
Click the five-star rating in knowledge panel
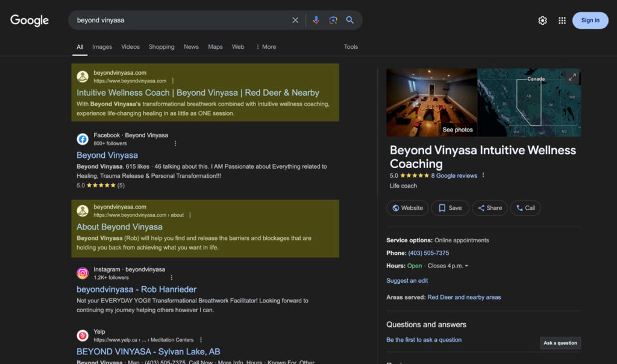[x=415, y=176]
